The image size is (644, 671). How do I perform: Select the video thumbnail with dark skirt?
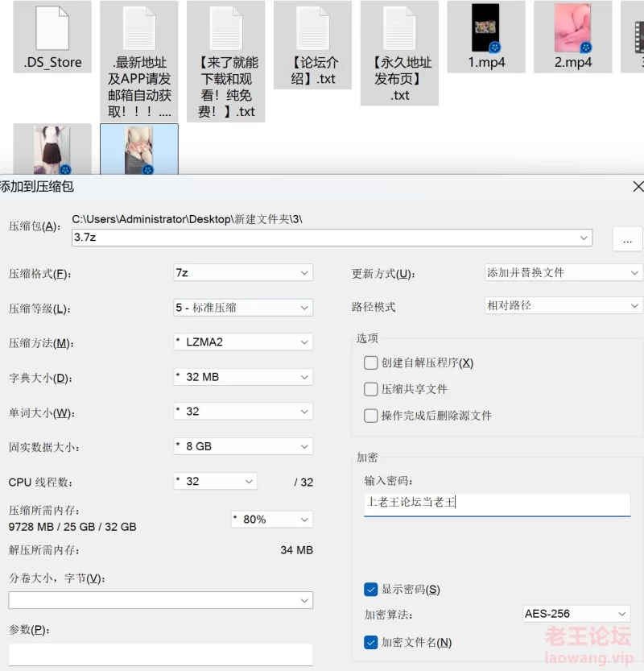pyautogui.click(x=52, y=150)
